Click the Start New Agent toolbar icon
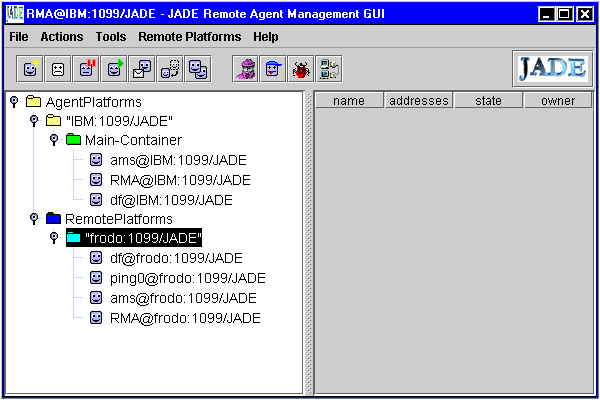 [31, 69]
